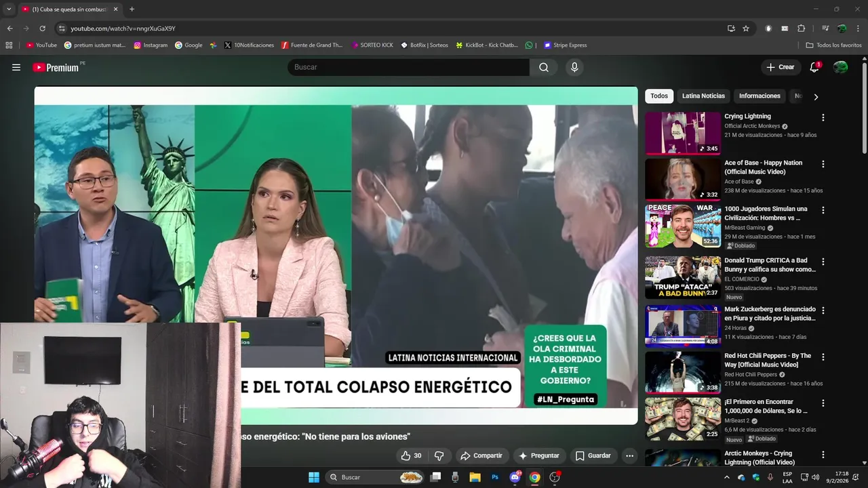Open the Instagram bookmark

[x=151, y=45]
